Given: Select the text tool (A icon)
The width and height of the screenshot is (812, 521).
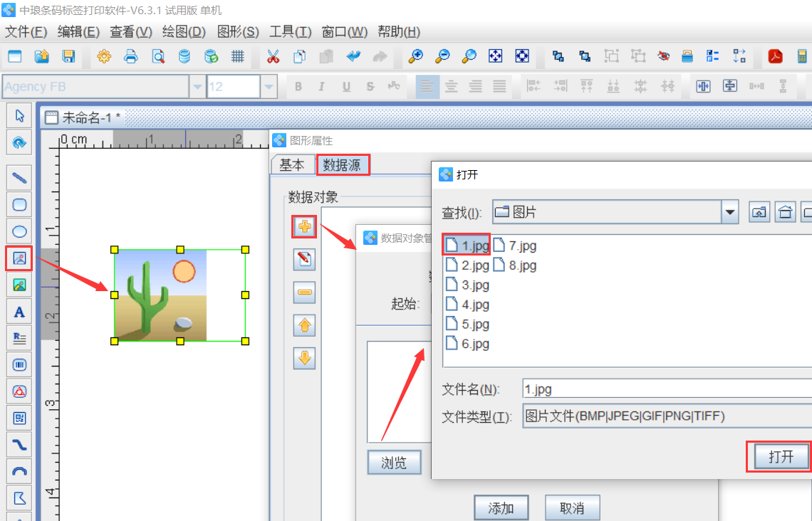Looking at the screenshot, I should (x=19, y=311).
